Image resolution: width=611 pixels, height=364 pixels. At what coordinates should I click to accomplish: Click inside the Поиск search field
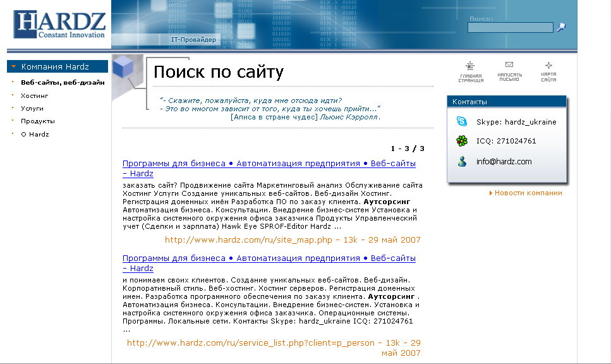(x=510, y=27)
